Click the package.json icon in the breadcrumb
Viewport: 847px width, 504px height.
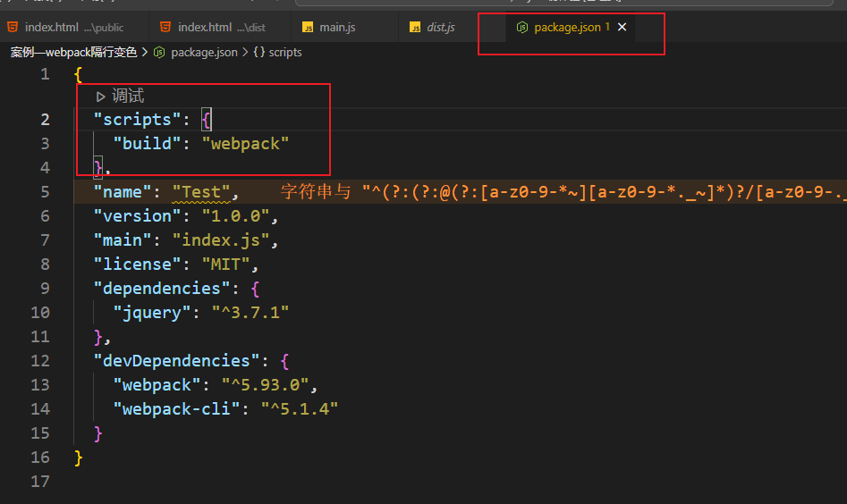point(159,53)
